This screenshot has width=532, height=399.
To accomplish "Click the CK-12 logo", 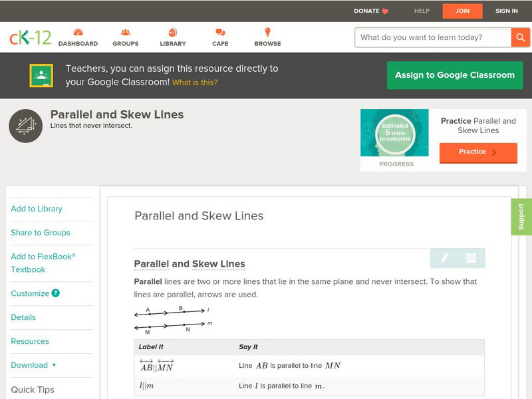I will tap(30, 37).
